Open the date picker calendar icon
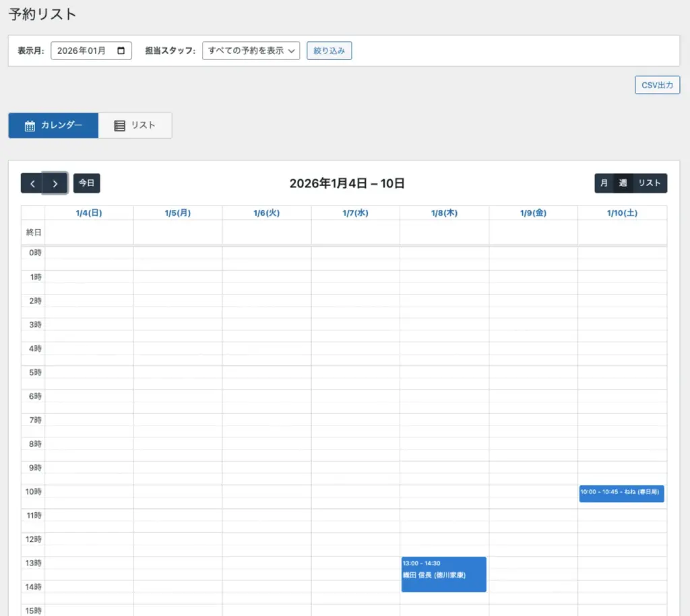Viewport: 690px width, 616px height. click(x=121, y=51)
